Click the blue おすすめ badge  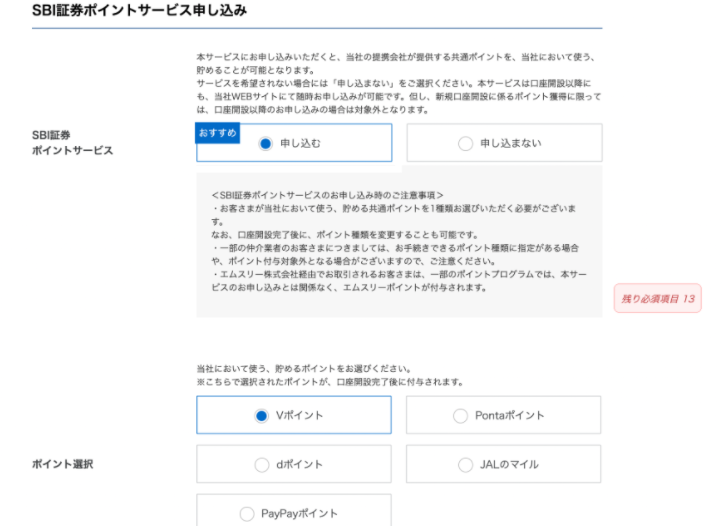tap(218, 133)
